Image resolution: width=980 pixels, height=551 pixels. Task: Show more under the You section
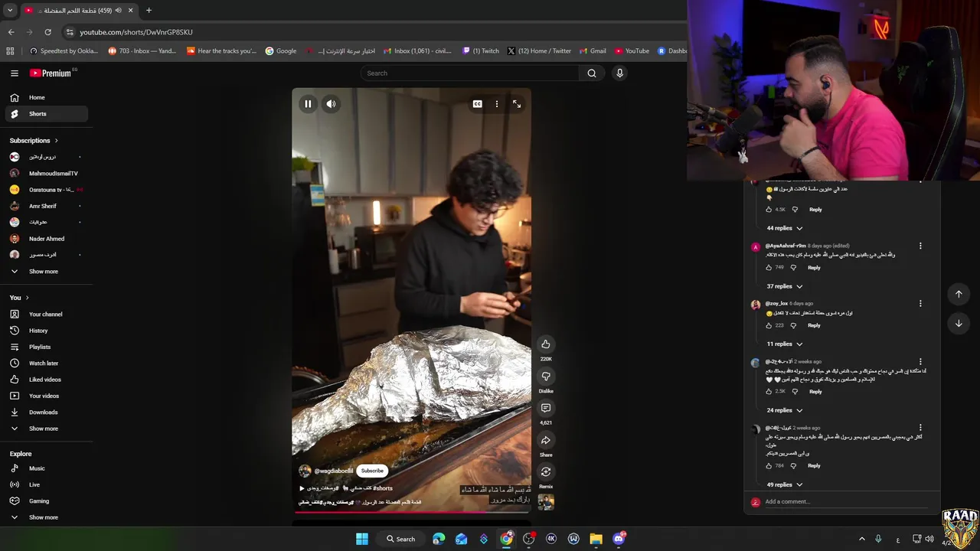point(47,429)
